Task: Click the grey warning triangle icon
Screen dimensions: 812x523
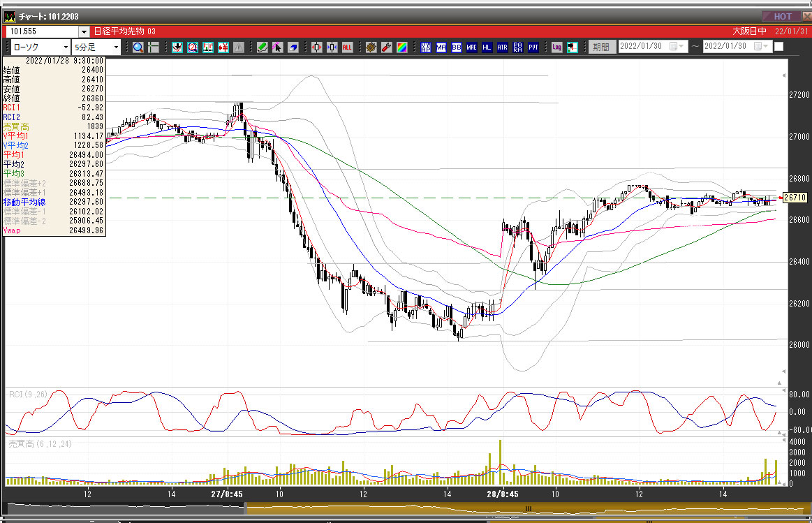Action: coord(239,47)
